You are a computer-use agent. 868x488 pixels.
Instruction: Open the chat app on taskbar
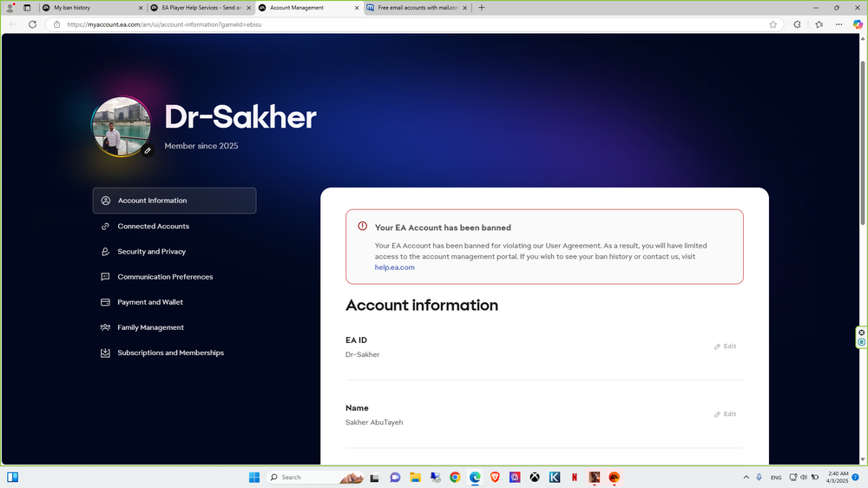[395, 477]
